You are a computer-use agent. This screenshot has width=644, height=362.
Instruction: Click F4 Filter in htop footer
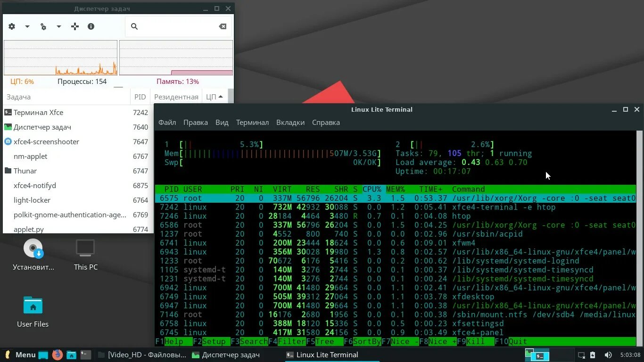(287, 341)
